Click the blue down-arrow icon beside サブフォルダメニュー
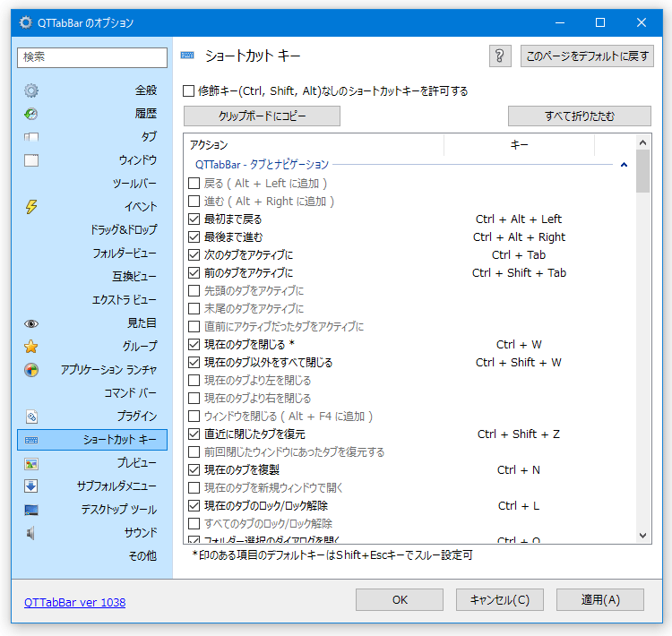This screenshot has width=672, height=636. (31, 486)
